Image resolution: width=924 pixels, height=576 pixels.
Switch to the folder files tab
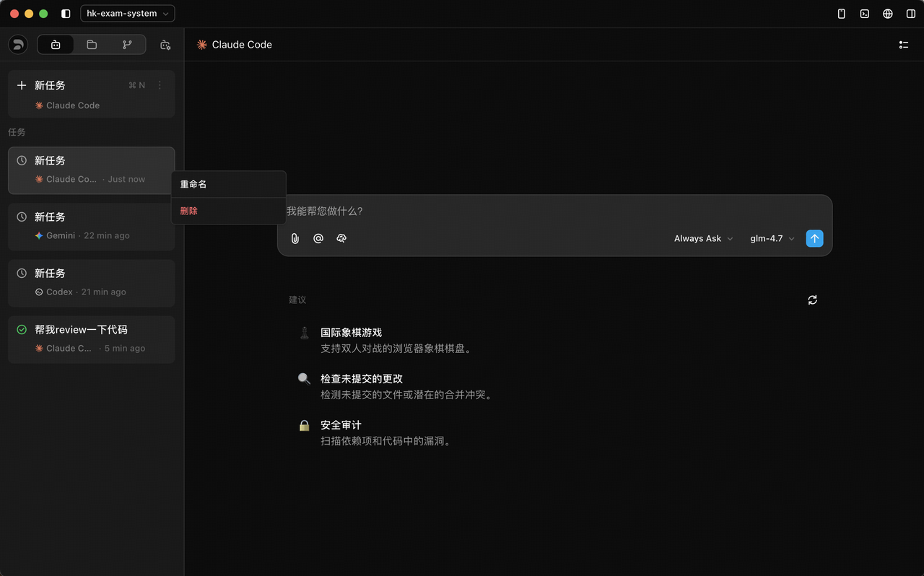pyautogui.click(x=92, y=45)
